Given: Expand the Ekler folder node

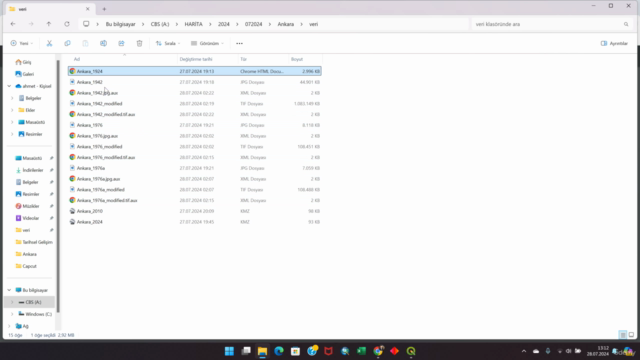Looking at the screenshot, I should [x=12, y=110].
